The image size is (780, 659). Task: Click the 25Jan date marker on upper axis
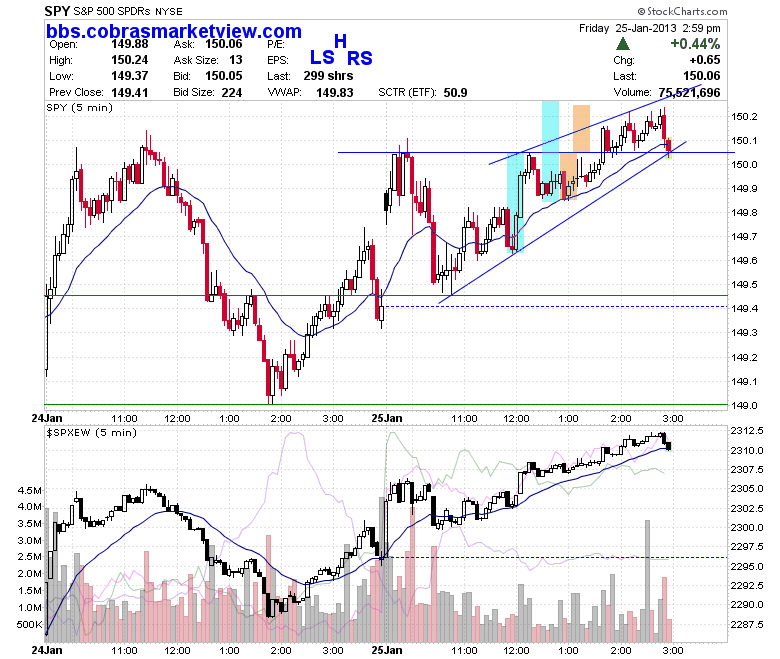click(x=387, y=418)
